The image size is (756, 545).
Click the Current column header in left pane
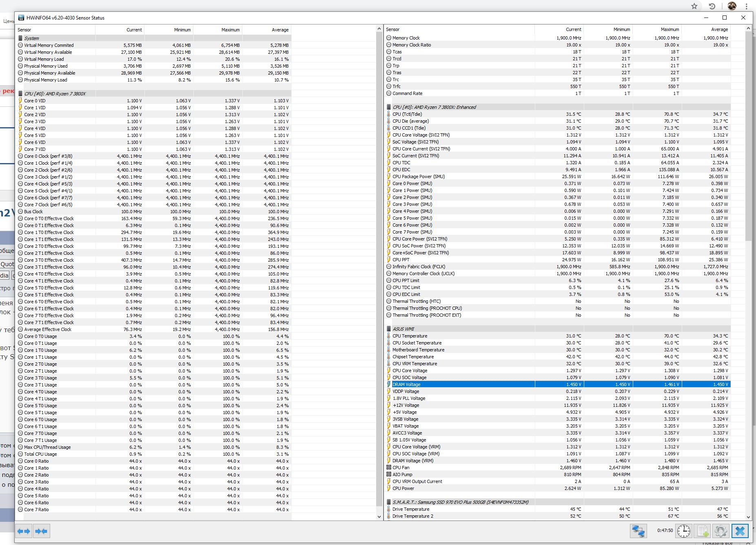pos(134,30)
